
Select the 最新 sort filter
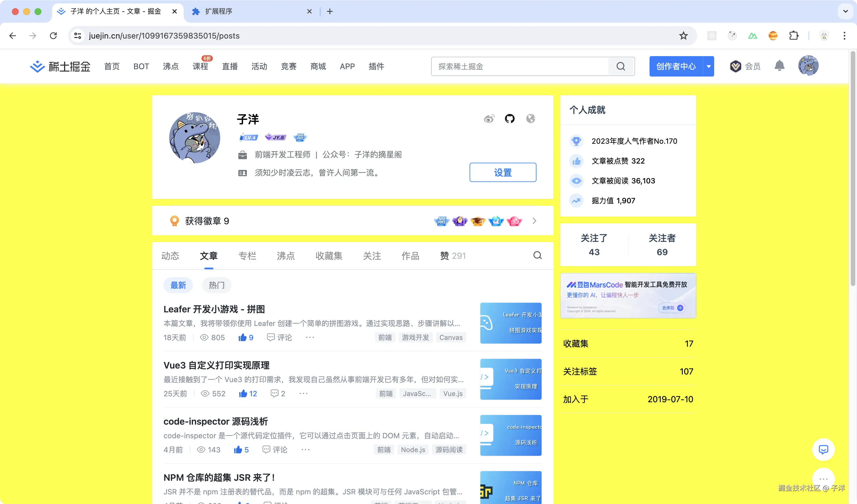178,285
